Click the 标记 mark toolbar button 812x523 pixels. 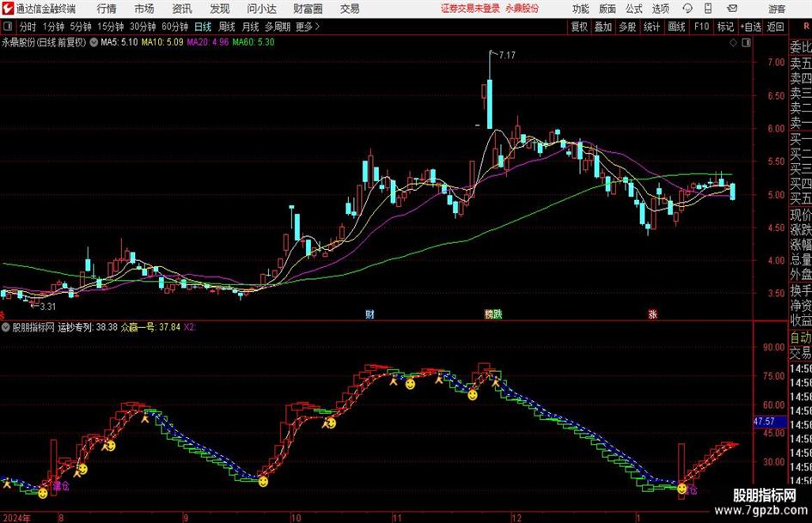pyautogui.click(x=725, y=27)
